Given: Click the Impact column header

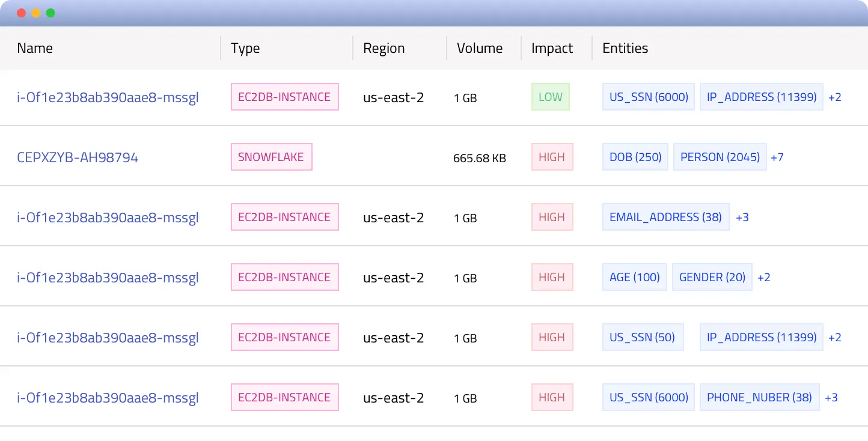Looking at the screenshot, I should tap(552, 48).
